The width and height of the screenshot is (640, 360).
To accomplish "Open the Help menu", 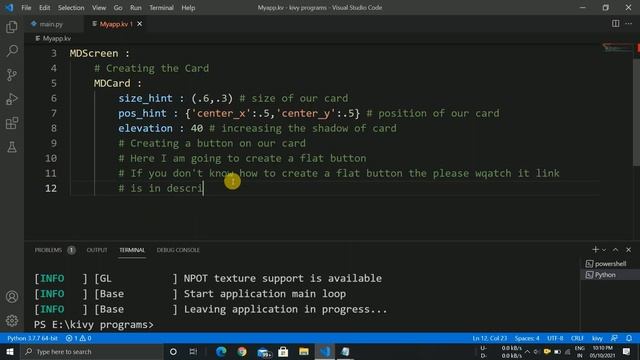I will coord(188,8).
